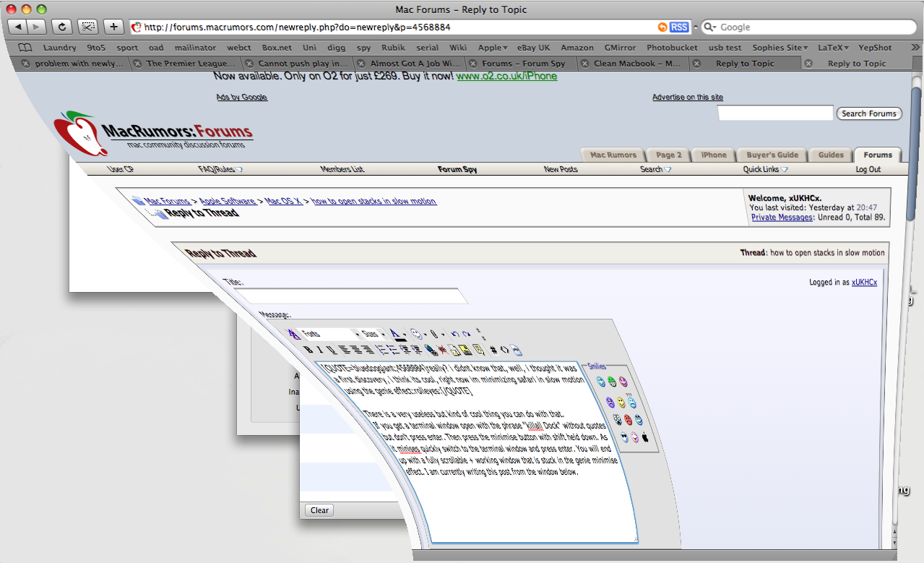Click Log Out in the navigation bar
This screenshot has height=563, width=924.
point(868,169)
